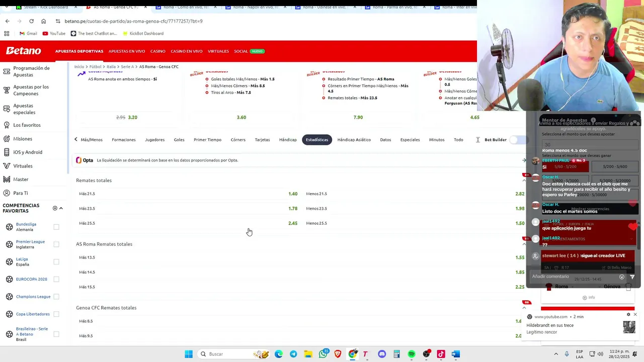The width and height of the screenshot is (644, 362).
Task: Open Apuestas en Vivo menu
Action: 127,51
